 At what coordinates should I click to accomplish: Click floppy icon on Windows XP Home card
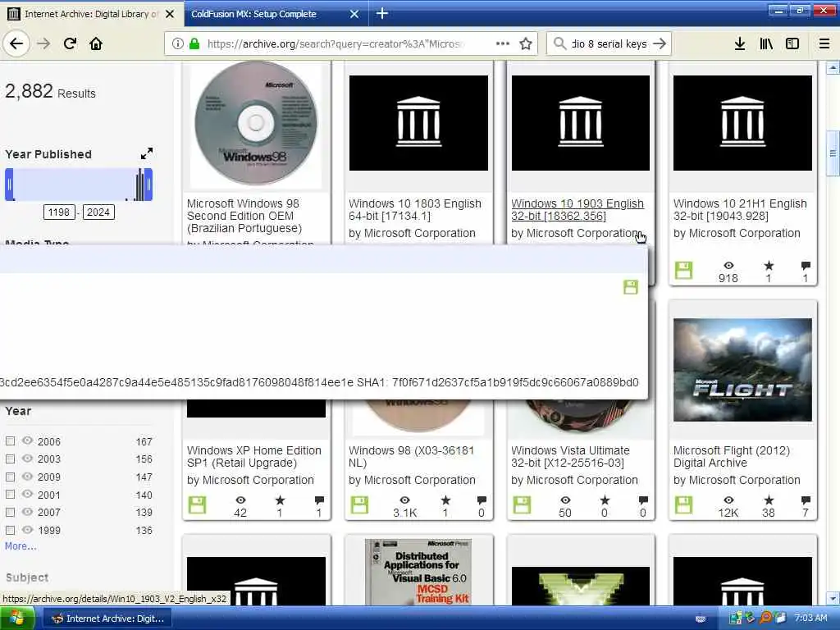[x=197, y=504]
